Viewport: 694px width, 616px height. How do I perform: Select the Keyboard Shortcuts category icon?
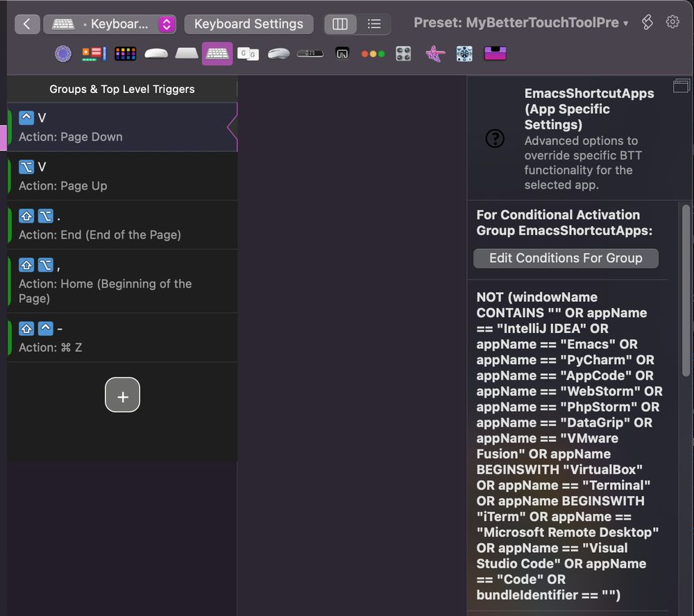click(217, 53)
